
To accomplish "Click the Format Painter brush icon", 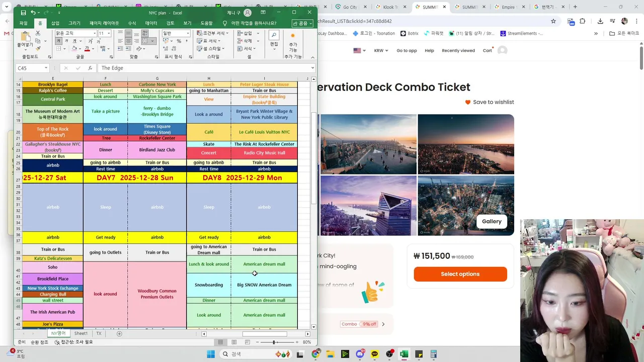I will (x=38, y=49).
